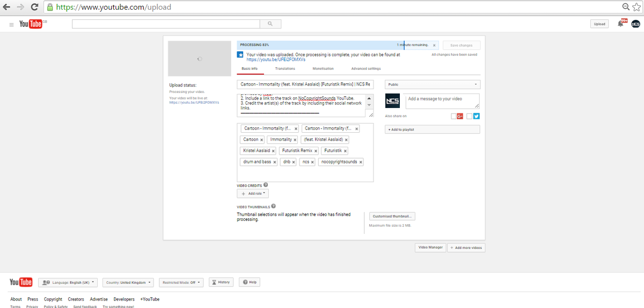The width and height of the screenshot is (644, 308).
Task: Open the youtu.be link under Upload status
Action: tap(194, 102)
